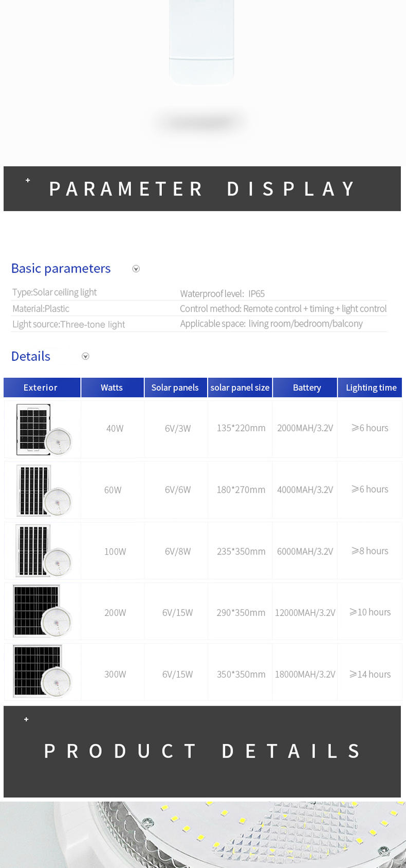Click the plus icon in Parameter Display banner
The image size is (406, 868).
(x=28, y=180)
